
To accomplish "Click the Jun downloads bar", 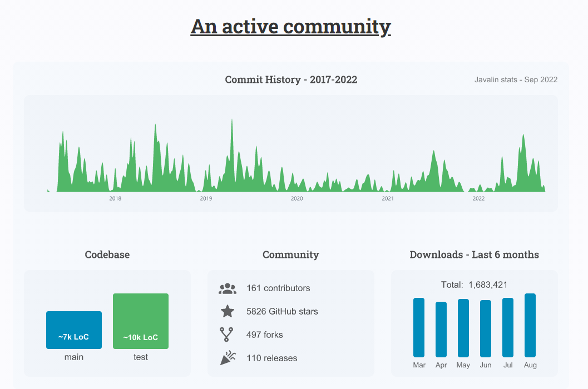I will [486, 329].
